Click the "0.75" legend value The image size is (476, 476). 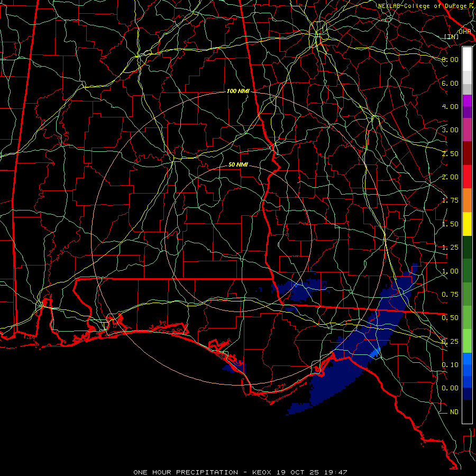(450, 295)
